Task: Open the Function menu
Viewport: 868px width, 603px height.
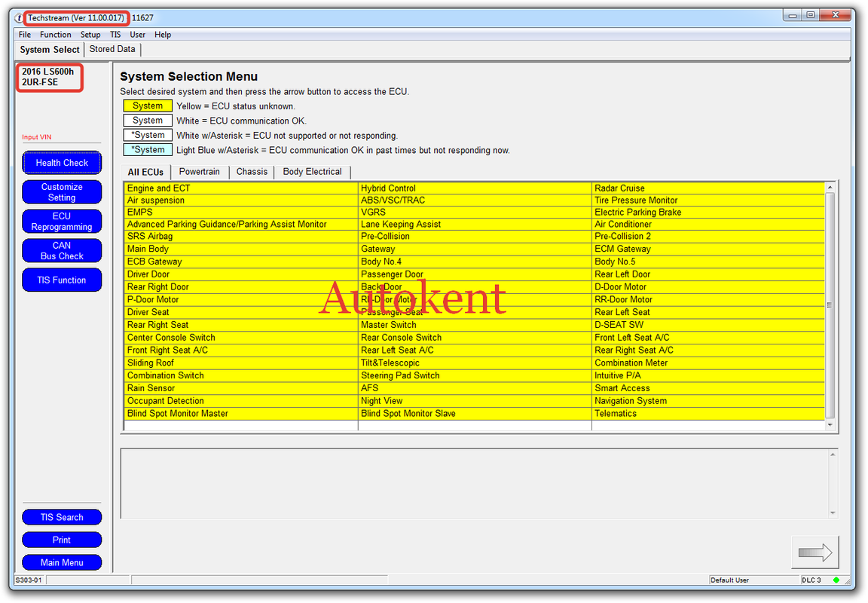Action: [55, 35]
